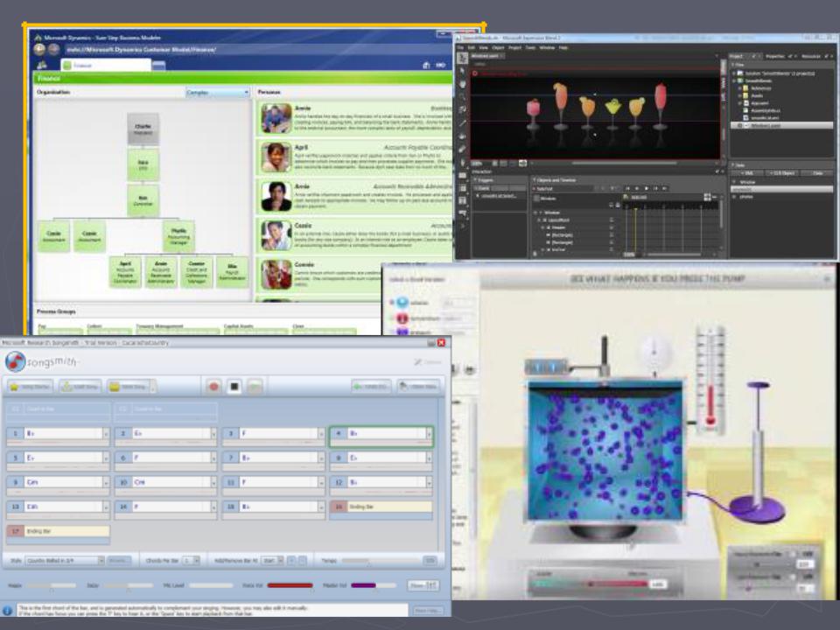
Task: Click the Options button at top right of Songsmith
Action: [428, 362]
